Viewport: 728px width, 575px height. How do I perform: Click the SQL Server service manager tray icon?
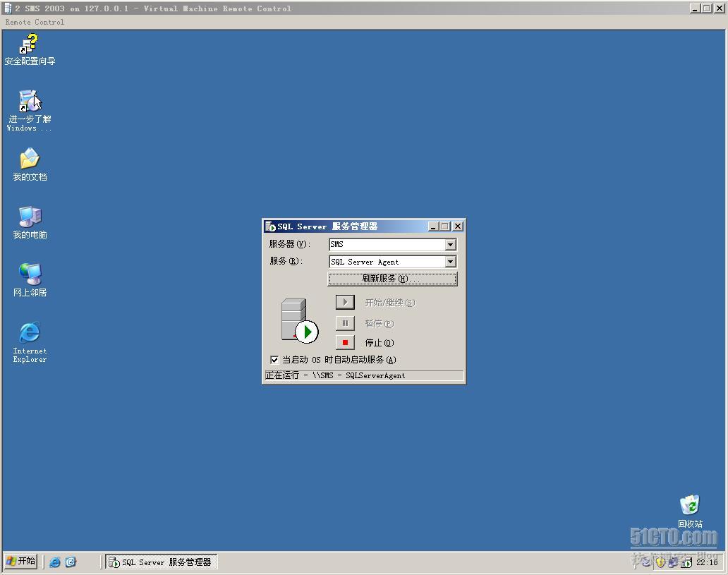[686, 562]
